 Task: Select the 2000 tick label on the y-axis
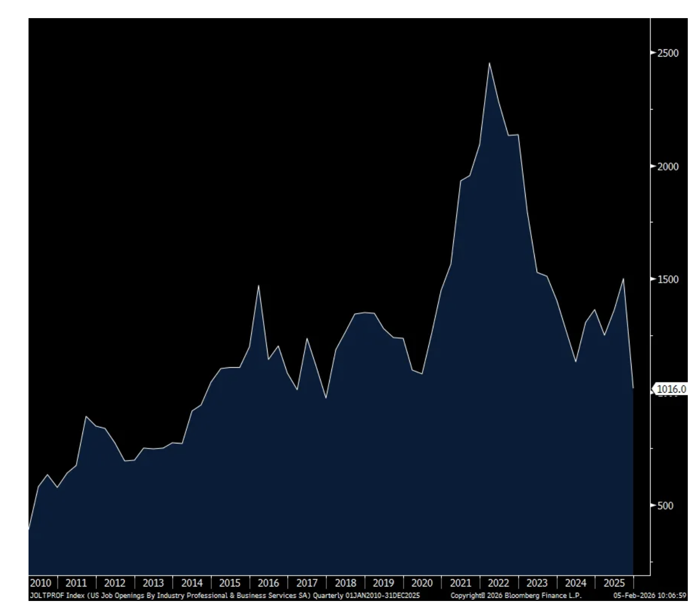pos(668,167)
